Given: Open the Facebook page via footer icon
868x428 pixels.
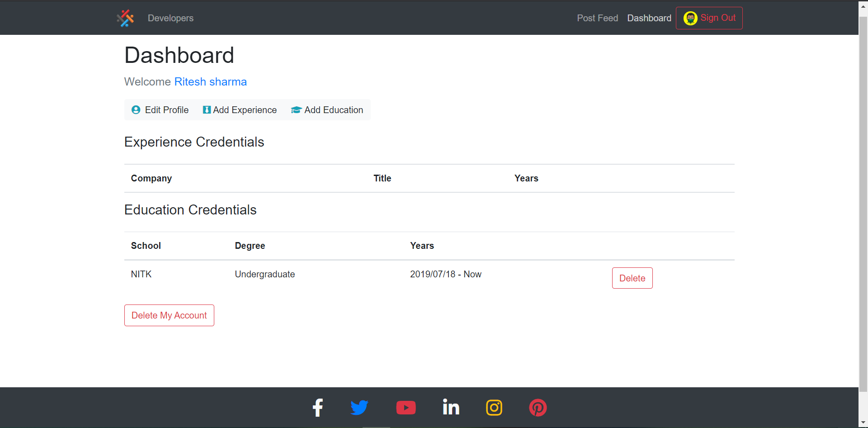Looking at the screenshot, I should tap(318, 407).
